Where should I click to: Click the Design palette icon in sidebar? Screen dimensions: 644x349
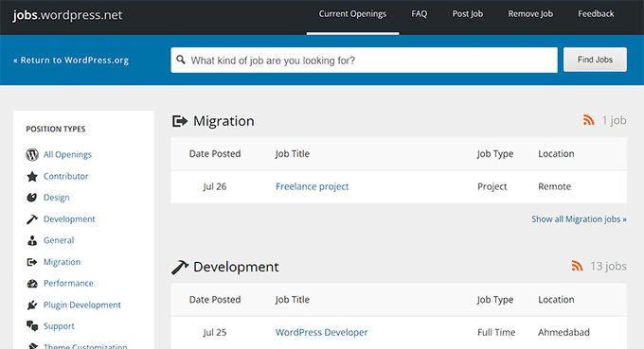[32, 198]
